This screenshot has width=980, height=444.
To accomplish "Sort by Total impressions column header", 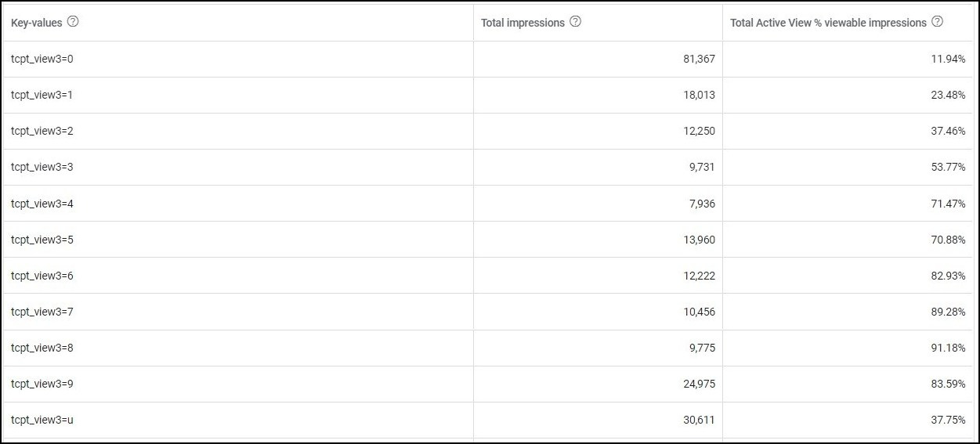I will point(523,23).
